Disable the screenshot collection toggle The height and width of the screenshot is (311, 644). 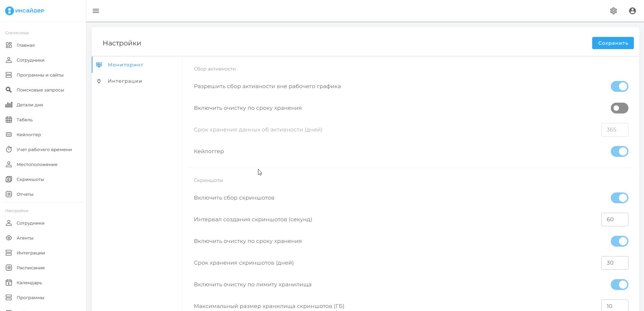619,198
